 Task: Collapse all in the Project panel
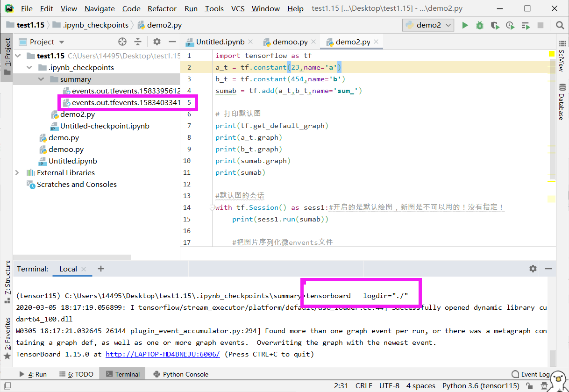138,42
